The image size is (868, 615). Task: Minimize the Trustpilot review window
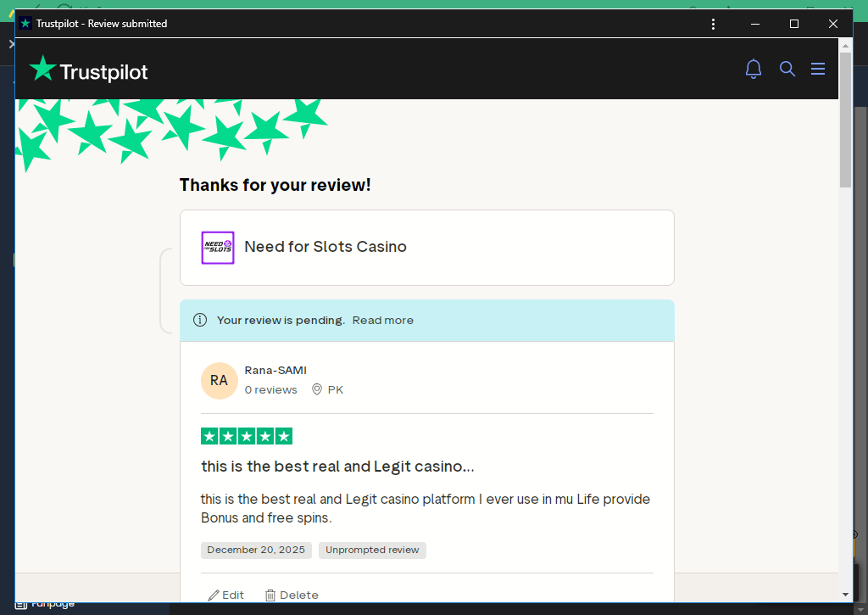pos(755,24)
